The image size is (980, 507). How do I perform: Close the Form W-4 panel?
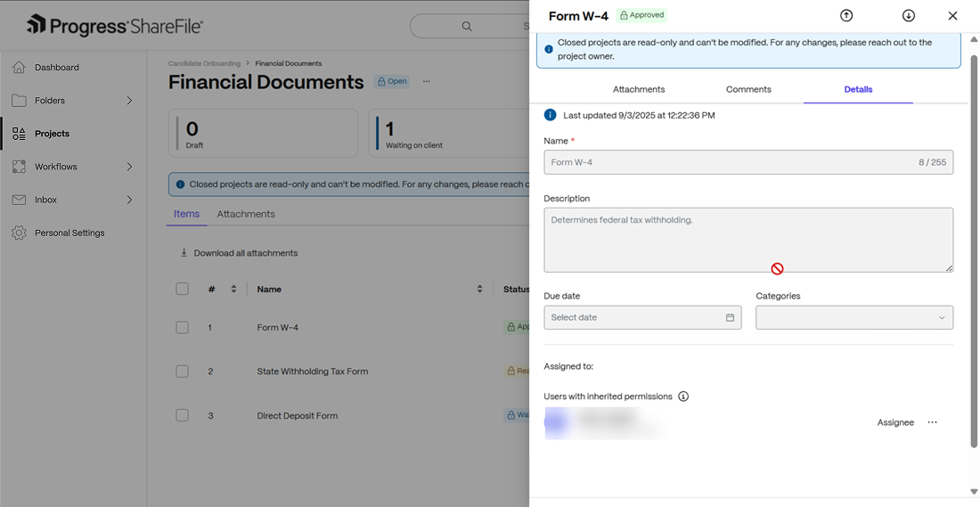coord(952,16)
